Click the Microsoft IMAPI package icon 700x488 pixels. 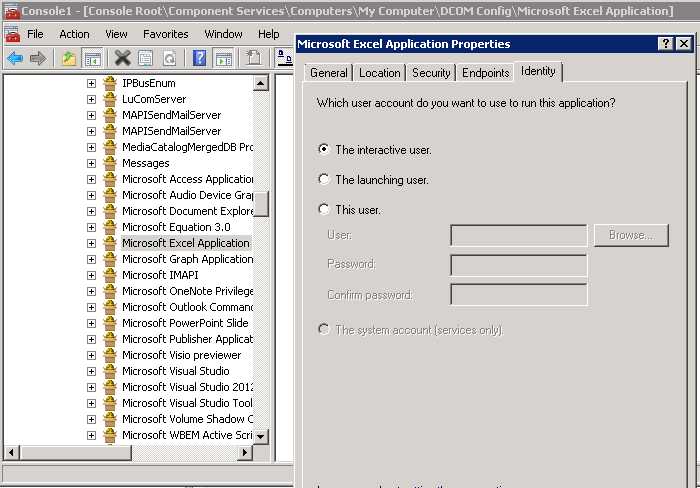(110, 275)
